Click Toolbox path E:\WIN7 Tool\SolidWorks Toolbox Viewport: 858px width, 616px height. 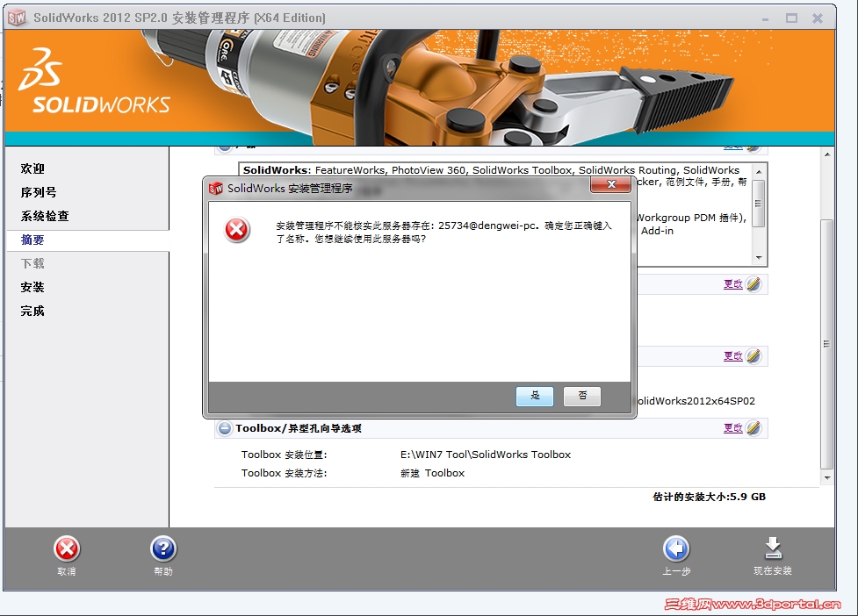tap(486, 455)
